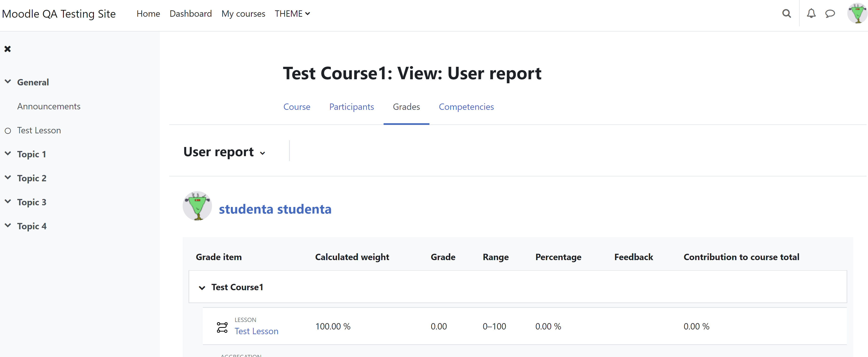868x357 pixels.
Task: Click the Test Course1 category name
Action: tap(237, 288)
